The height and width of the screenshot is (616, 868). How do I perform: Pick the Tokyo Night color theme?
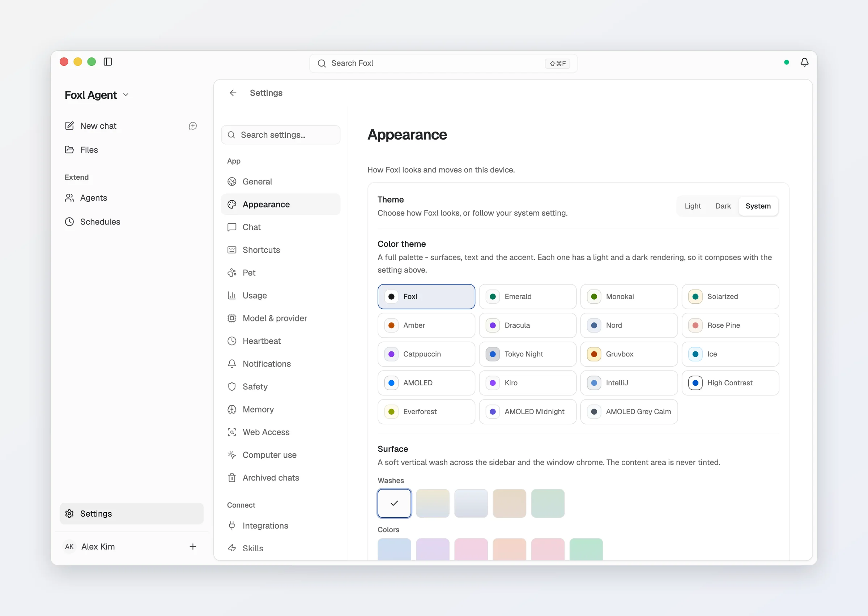click(x=528, y=354)
